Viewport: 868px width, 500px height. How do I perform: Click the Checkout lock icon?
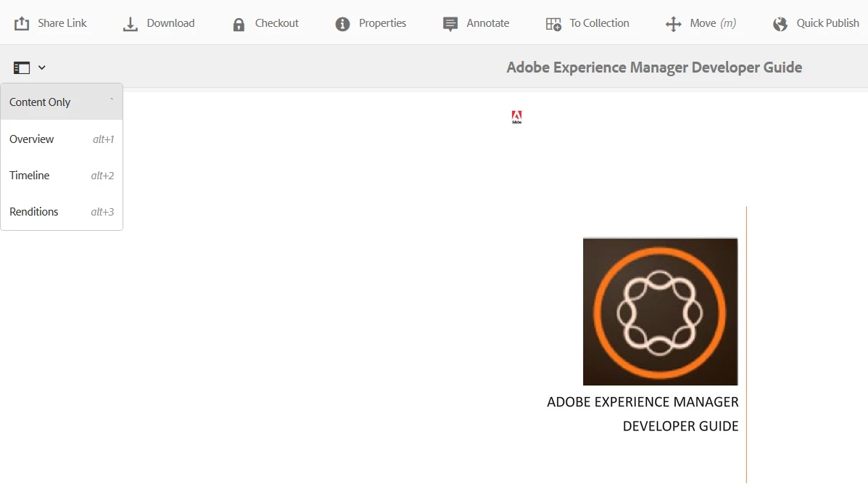[239, 25]
